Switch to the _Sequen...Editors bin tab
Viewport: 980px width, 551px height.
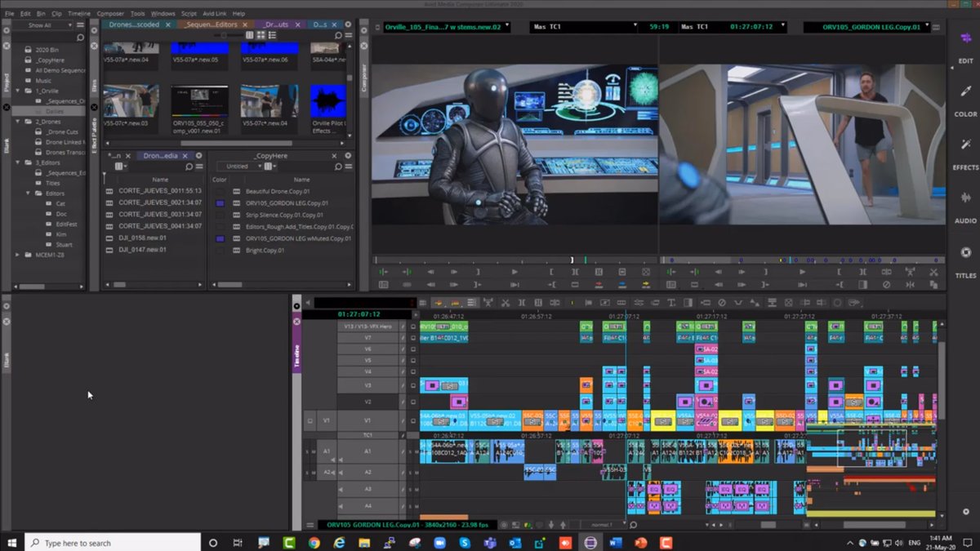coord(211,24)
